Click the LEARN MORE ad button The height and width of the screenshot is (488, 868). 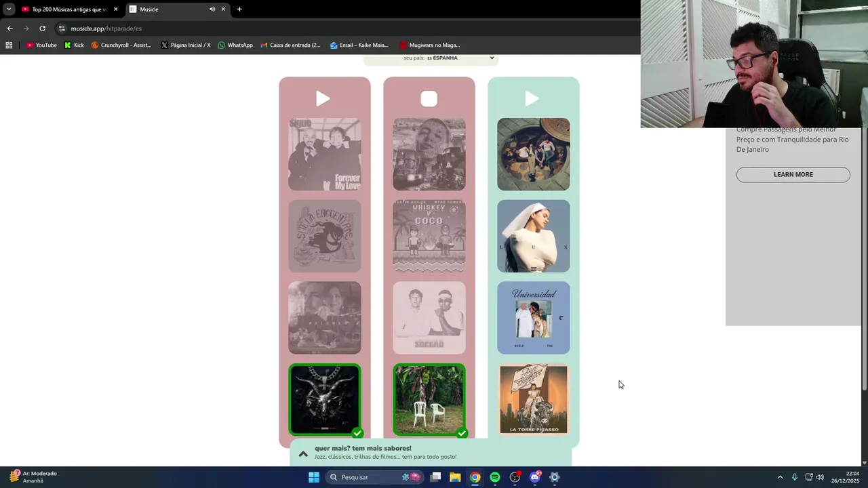coord(793,175)
